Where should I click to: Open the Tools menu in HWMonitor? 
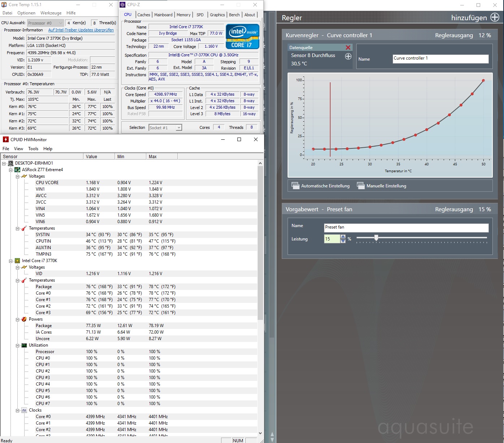click(33, 149)
